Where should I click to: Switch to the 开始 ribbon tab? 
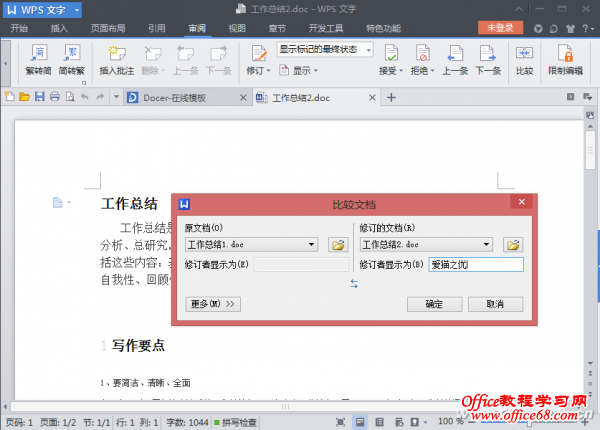tap(19, 28)
